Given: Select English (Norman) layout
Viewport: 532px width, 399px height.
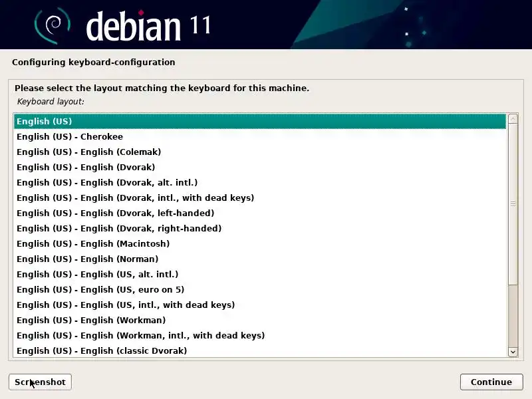Looking at the screenshot, I should click(260, 259).
